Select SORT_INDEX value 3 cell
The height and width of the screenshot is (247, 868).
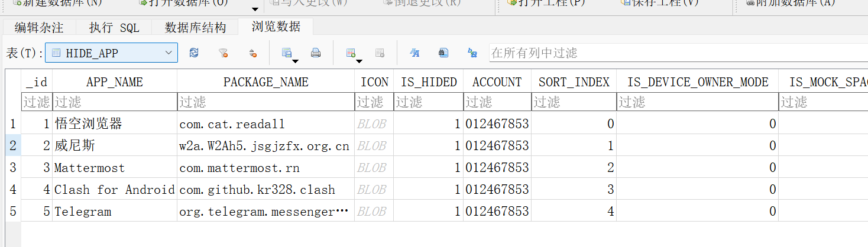click(x=574, y=190)
